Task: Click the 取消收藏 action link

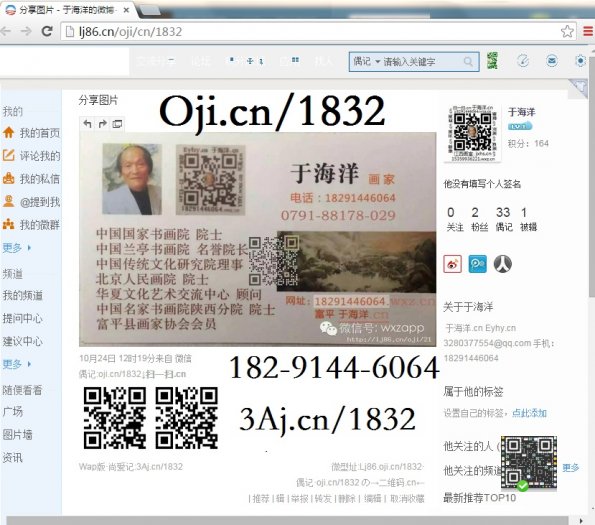Action: (407, 498)
